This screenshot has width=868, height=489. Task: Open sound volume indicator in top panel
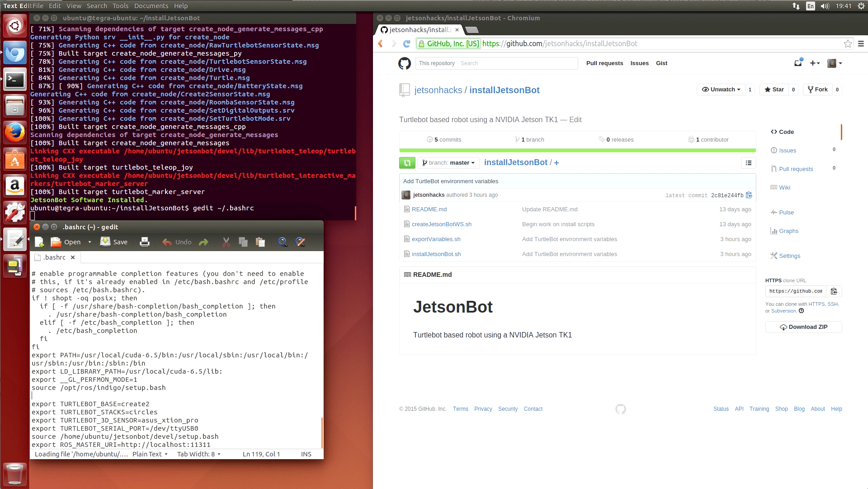[825, 6]
